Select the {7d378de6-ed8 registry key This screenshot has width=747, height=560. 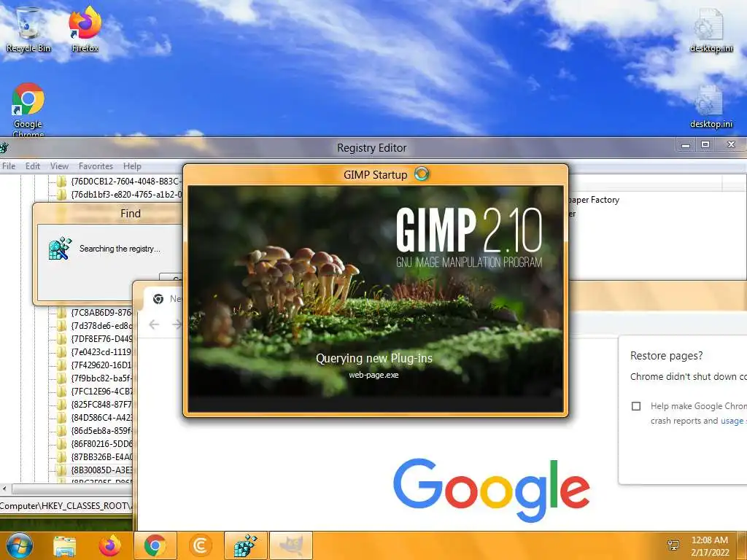pos(101,326)
